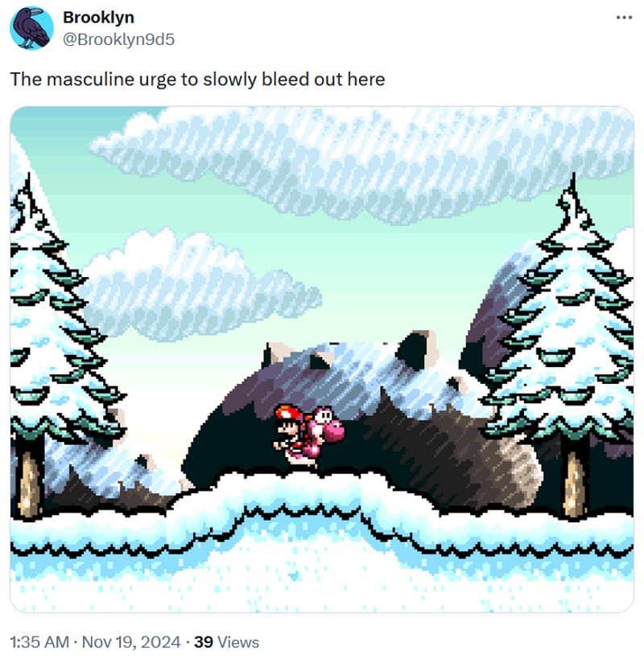Open the Brooklyn display name profile link
The width and height of the screenshot is (644, 660).
98,17
